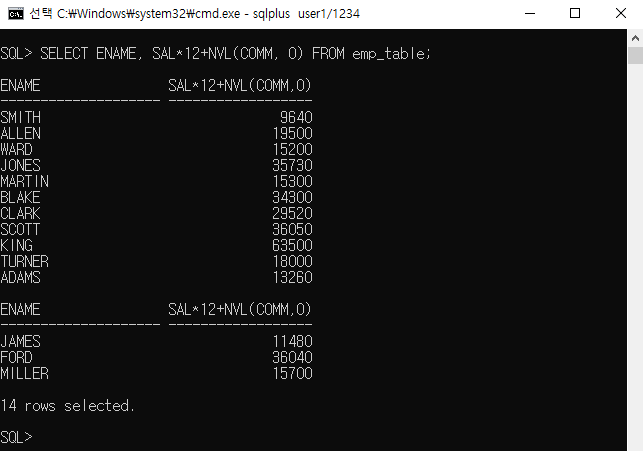Image resolution: width=643 pixels, height=451 pixels.
Task: Click the value 36040
Action: [292, 358]
